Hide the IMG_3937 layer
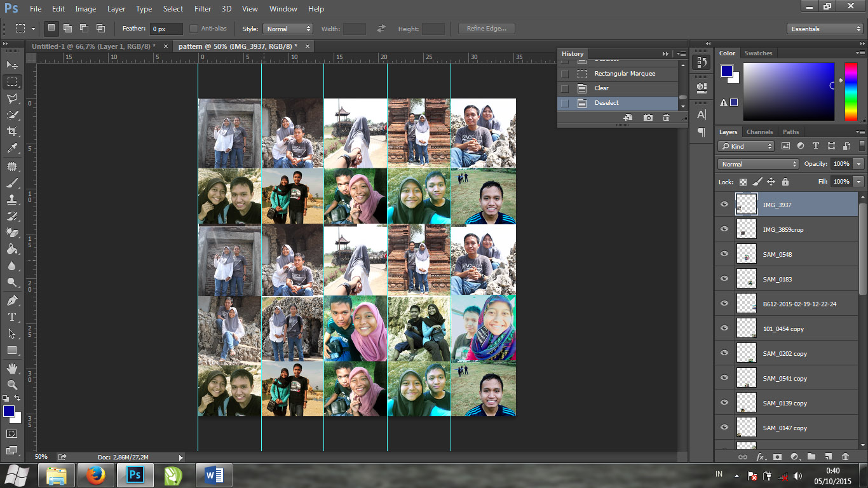 click(x=724, y=205)
